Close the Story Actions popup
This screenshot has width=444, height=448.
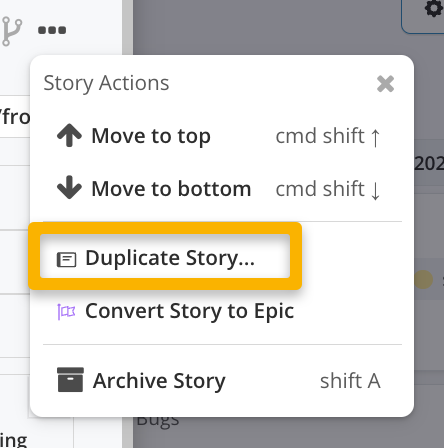point(385,83)
